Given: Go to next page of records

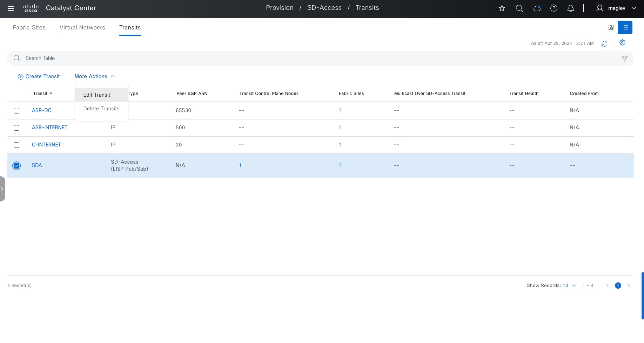Looking at the screenshot, I should point(629,286).
